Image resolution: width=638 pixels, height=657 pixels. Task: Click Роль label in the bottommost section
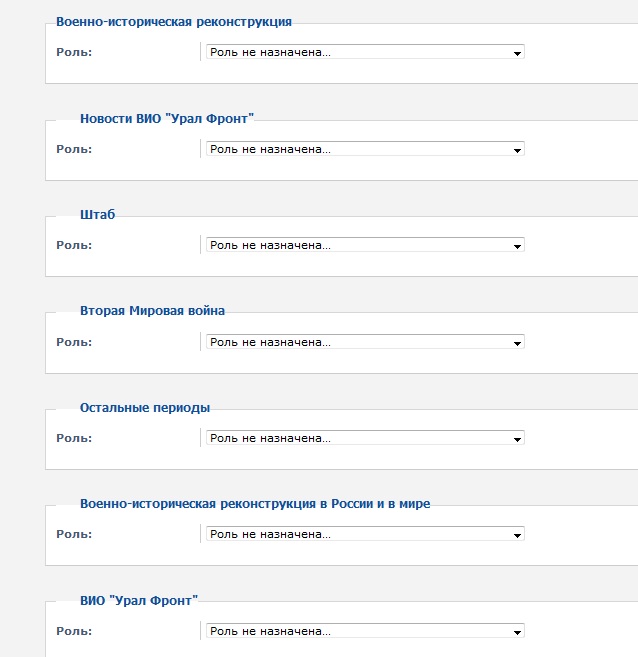74,632
